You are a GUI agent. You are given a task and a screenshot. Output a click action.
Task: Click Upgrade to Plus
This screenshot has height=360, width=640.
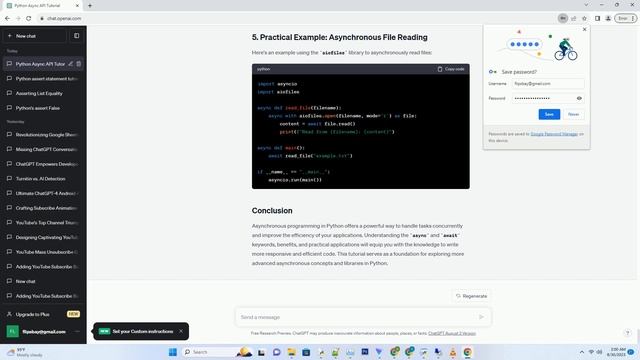(x=43, y=314)
